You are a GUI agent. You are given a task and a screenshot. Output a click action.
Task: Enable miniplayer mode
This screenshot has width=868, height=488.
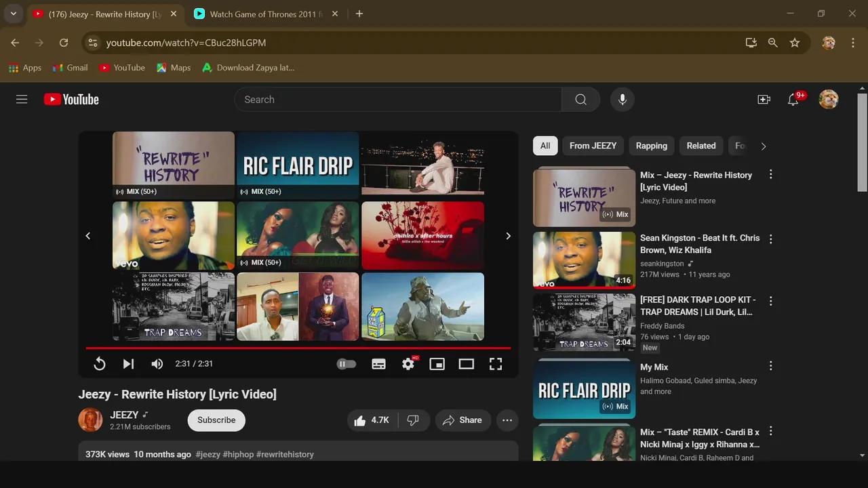coord(437,364)
